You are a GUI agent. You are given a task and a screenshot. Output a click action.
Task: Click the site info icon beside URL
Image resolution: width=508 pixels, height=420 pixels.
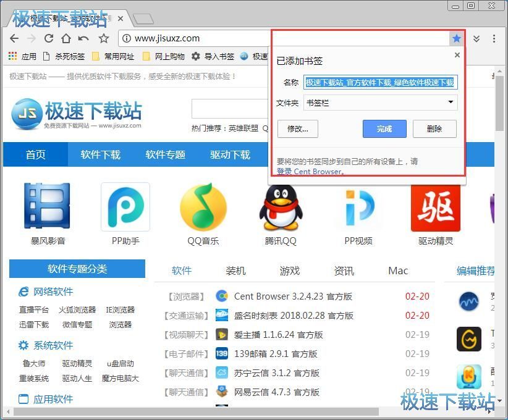click(x=127, y=38)
